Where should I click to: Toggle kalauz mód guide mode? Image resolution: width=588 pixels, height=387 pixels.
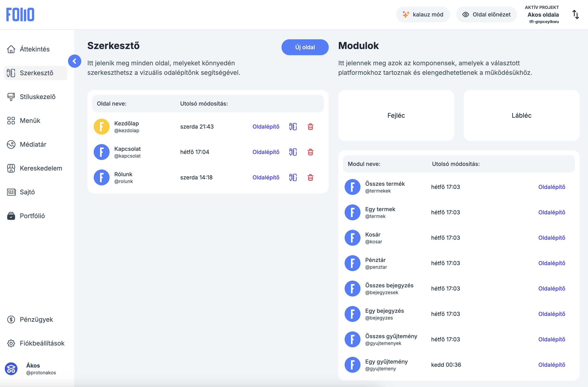pos(423,14)
